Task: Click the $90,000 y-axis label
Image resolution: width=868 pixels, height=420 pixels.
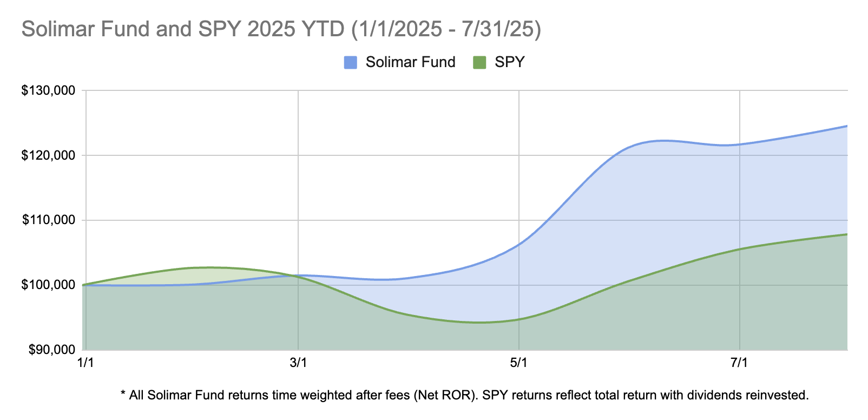Action: 51,350
